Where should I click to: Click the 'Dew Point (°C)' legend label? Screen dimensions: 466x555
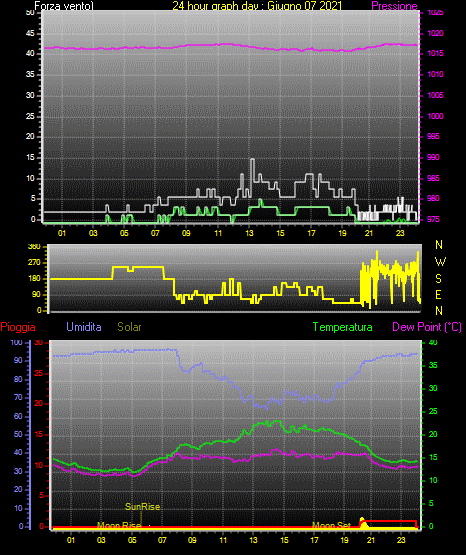pos(427,327)
